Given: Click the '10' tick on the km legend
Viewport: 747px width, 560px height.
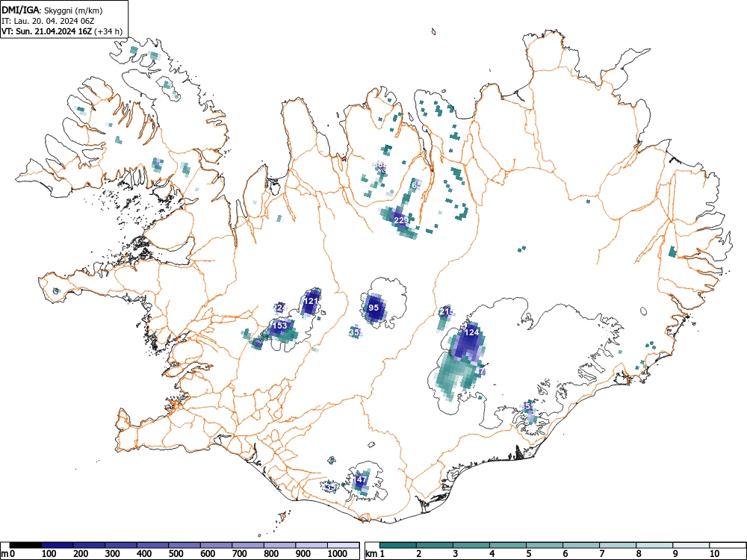Looking at the screenshot, I should click(x=713, y=554).
